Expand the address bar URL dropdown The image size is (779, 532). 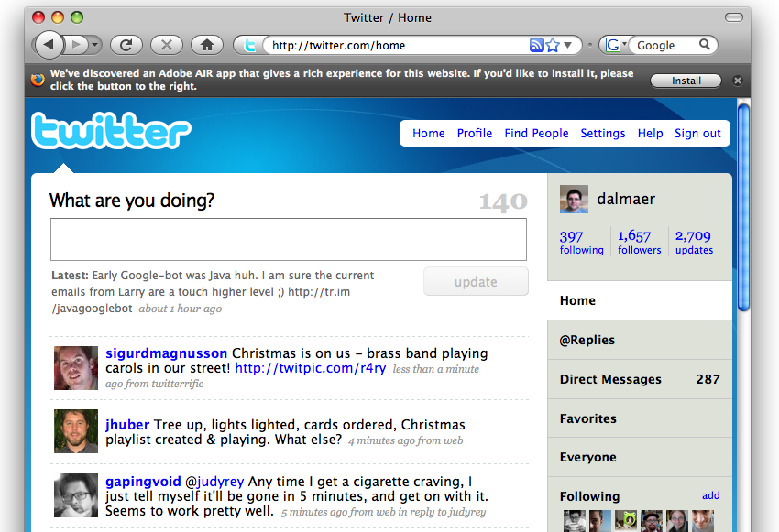[x=568, y=45]
